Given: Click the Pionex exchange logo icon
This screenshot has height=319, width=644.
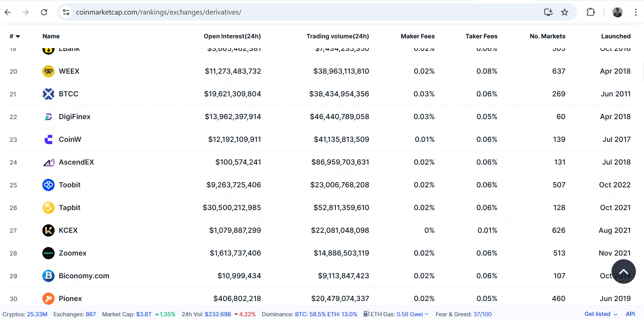Looking at the screenshot, I should point(48,299).
